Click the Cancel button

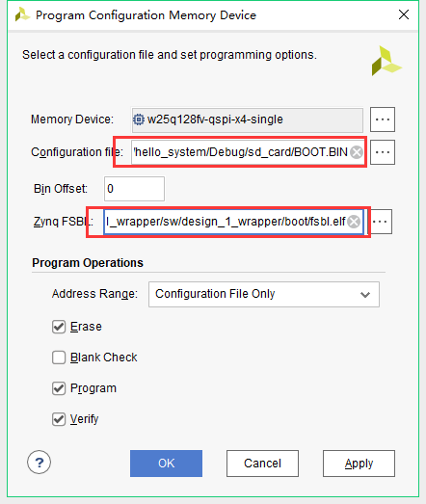[262, 464]
